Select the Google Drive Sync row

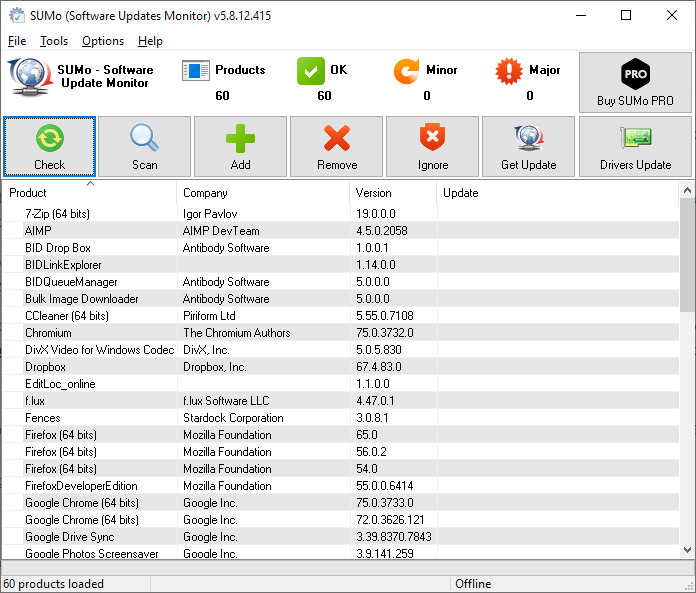[x=341, y=537]
